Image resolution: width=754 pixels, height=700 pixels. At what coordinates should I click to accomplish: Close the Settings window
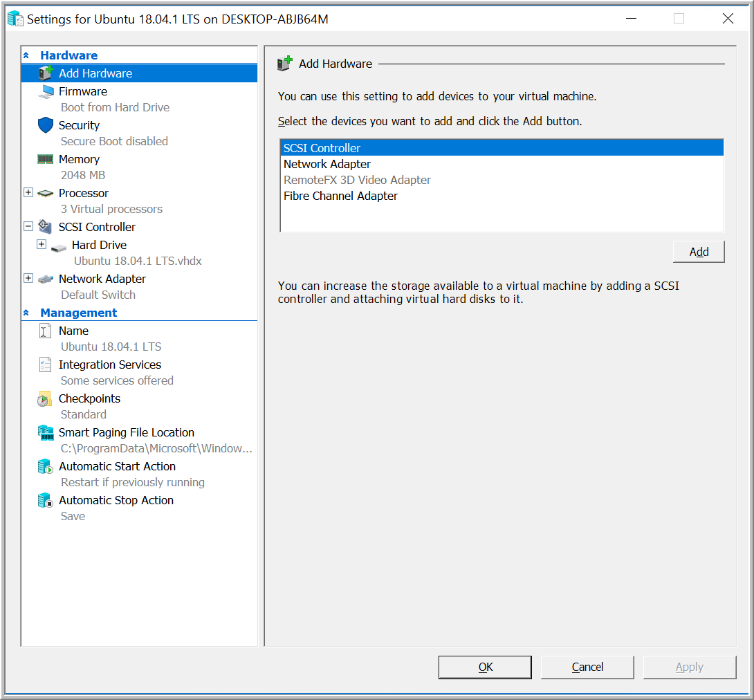(x=728, y=19)
